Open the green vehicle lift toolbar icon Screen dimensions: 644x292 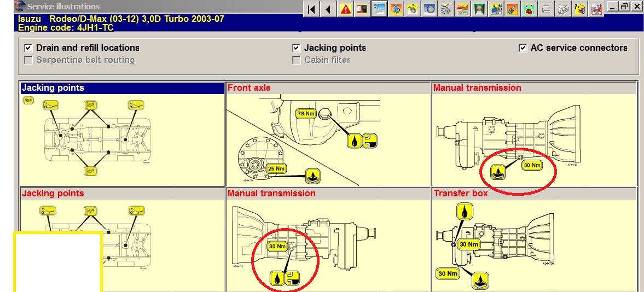[x=480, y=9]
